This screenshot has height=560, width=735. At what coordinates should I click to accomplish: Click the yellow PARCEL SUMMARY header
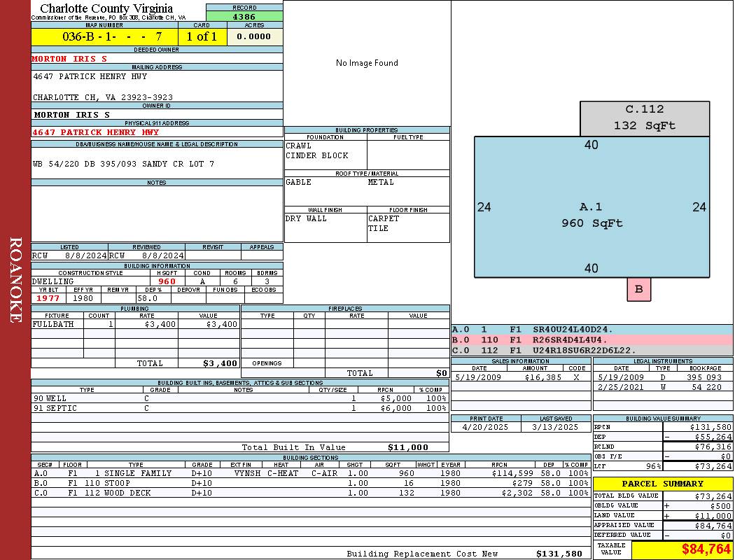[x=662, y=484]
